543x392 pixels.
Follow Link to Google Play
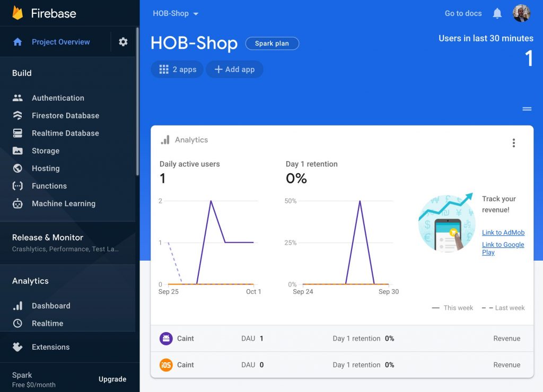coord(503,248)
